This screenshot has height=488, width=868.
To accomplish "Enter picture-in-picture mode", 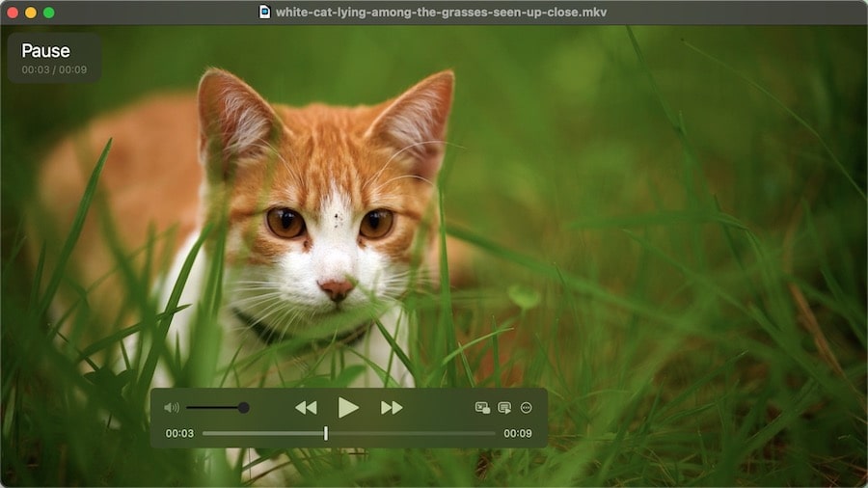I will click(x=482, y=408).
